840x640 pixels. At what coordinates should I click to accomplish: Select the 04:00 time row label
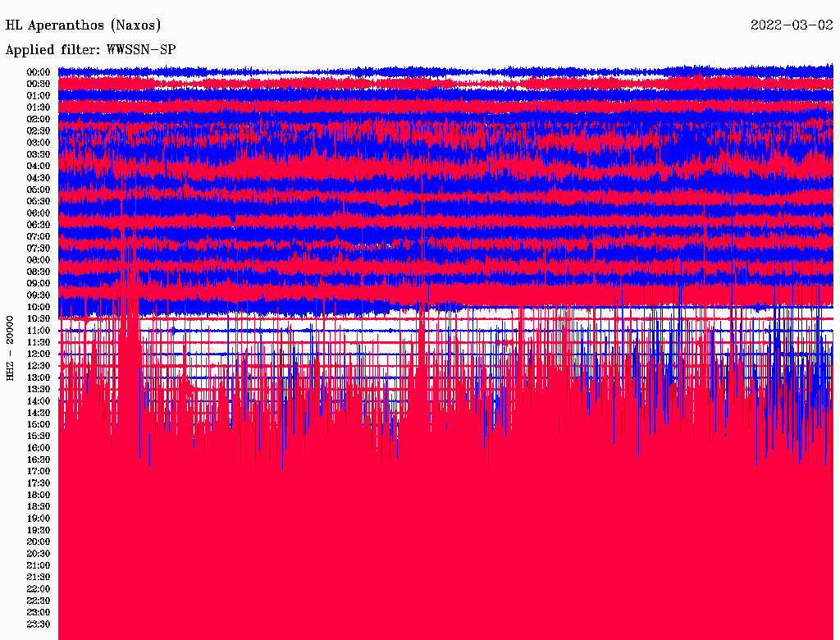pyautogui.click(x=39, y=166)
